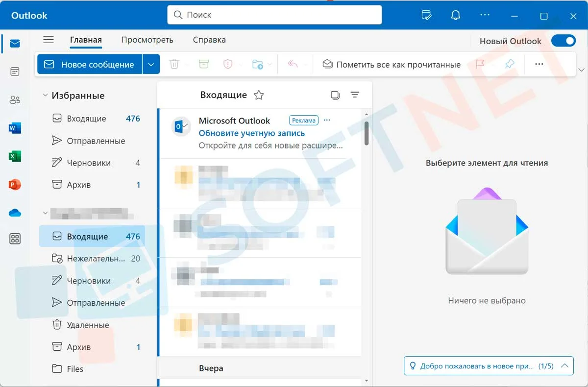Click into the Поиск search field
Image resolution: width=588 pixels, height=387 pixels.
274,15
